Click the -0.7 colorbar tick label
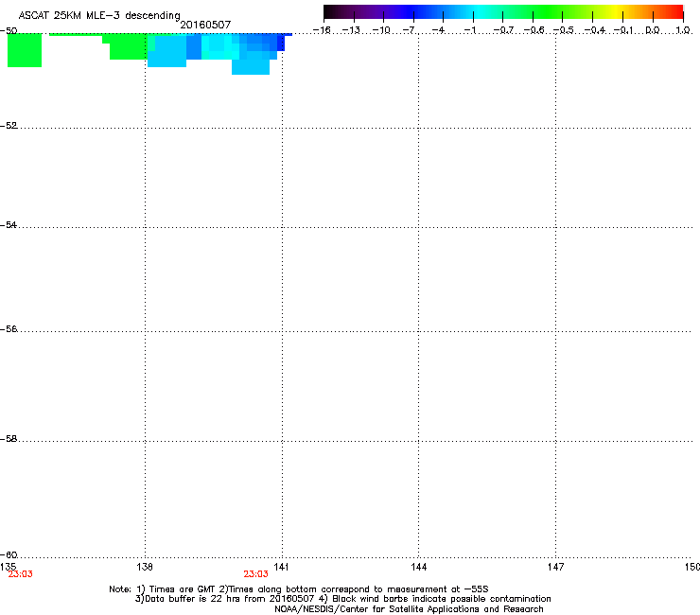The height and width of the screenshot is (615, 700). pos(503,30)
